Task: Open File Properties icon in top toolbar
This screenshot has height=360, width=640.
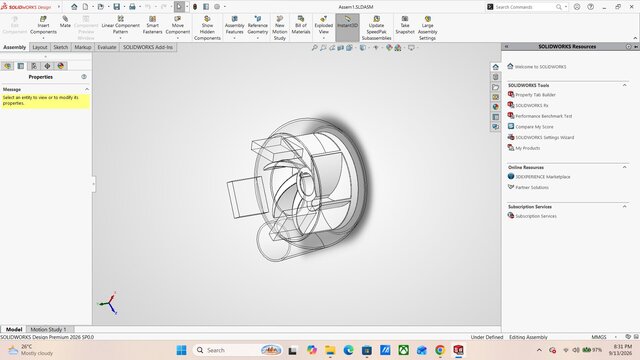Action: point(206,7)
